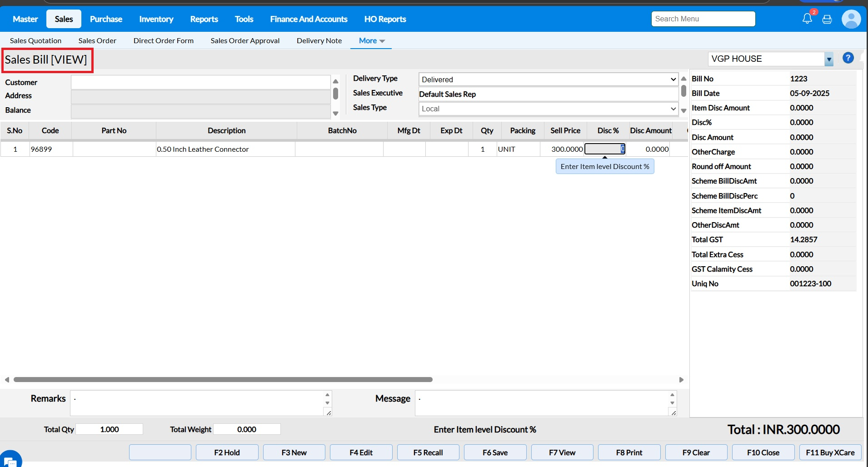Click the F8 Print button

629,452
